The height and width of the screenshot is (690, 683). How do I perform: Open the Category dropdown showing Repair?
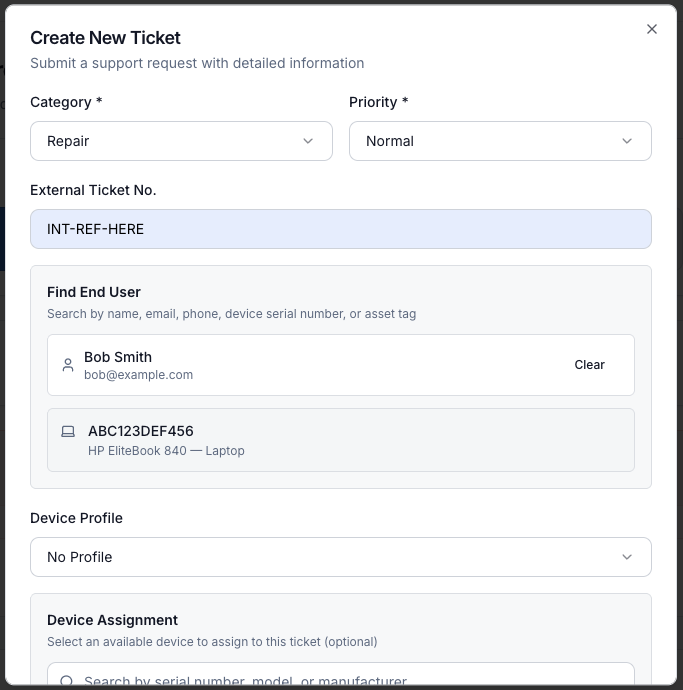pos(181,141)
